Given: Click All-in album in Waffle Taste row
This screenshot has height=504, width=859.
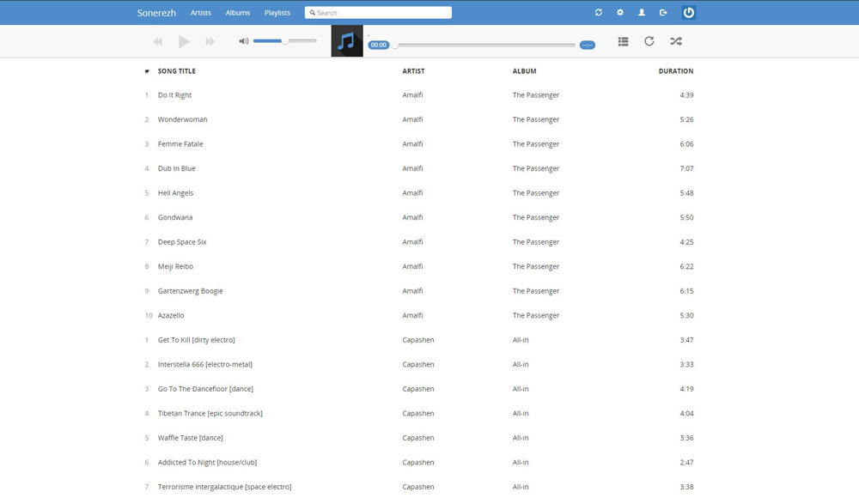Looking at the screenshot, I should coord(521,438).
